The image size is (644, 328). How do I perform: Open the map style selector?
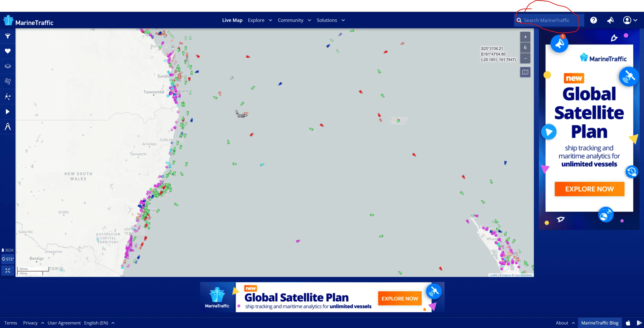pyautogui.click(x=525, y=72)
